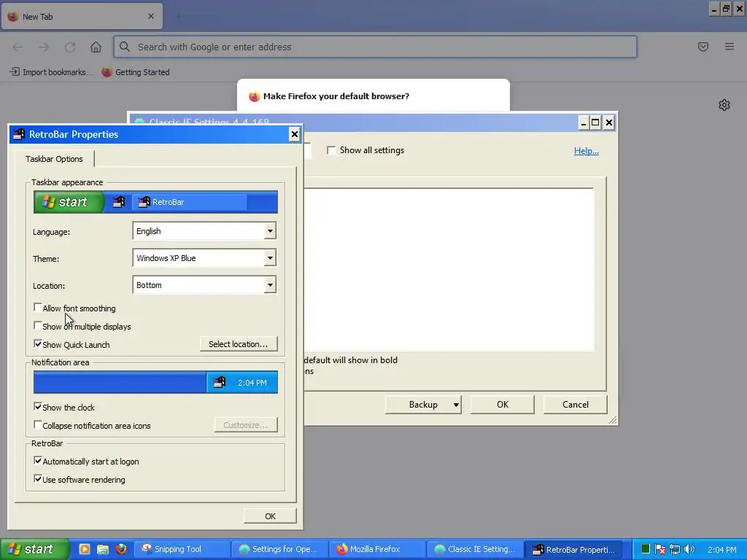Image resolution: width=747 pixels, height=560 pixels.
Task: Open the security flag tray icon
Action: [659, 549]
